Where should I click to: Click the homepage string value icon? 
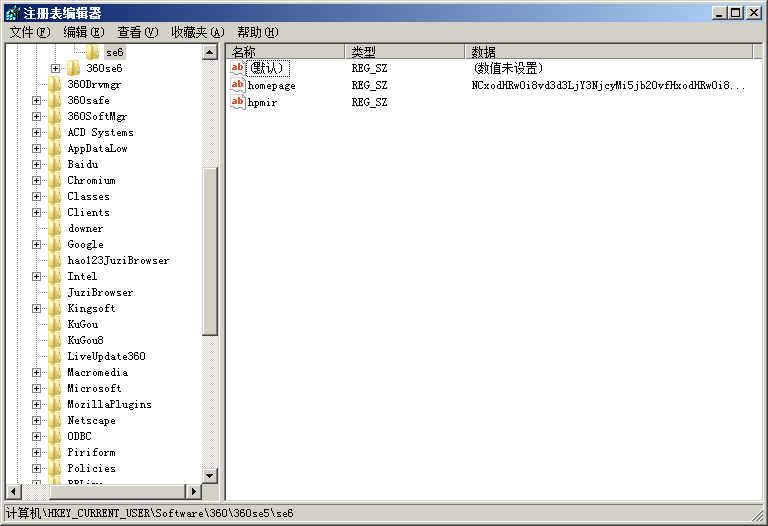point(238,85)
